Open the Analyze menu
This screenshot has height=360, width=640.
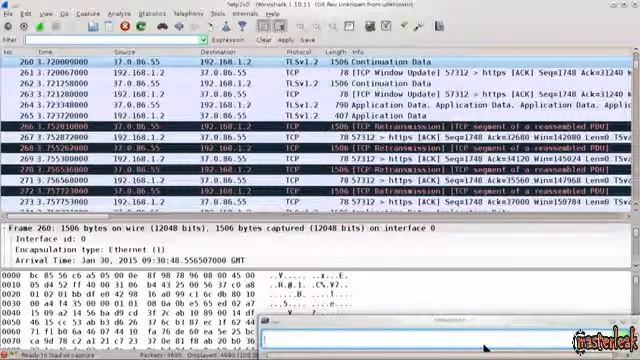(119, 14)
